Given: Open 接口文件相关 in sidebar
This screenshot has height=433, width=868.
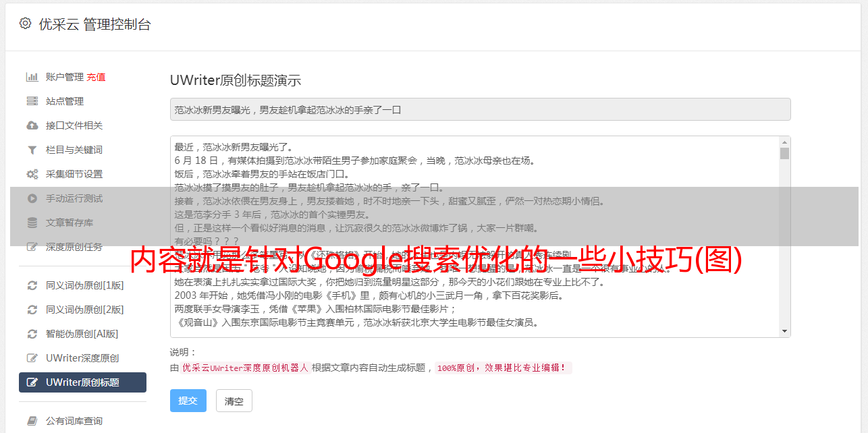Looking at the screenshot, I should pyautogui.click(x=74, y=125).
